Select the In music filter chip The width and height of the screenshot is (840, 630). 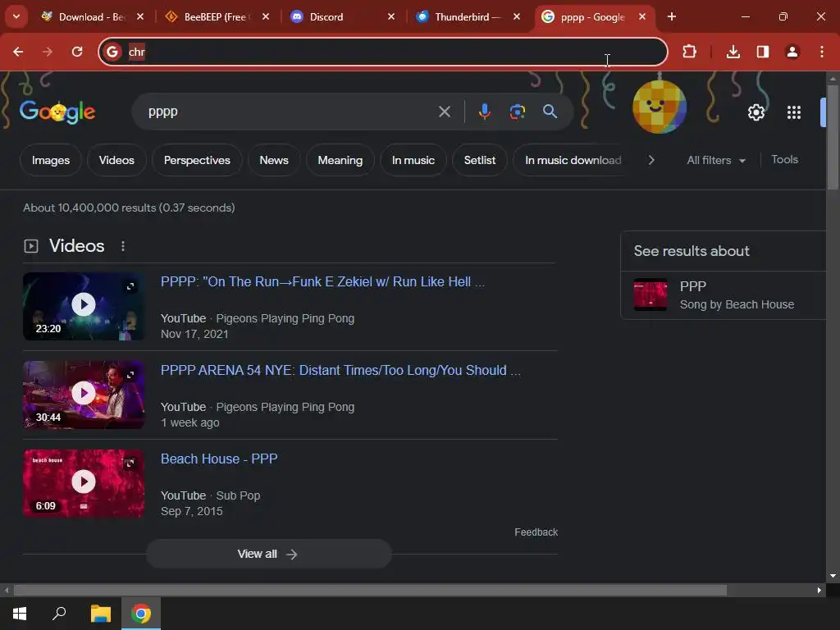[x=413, y=160]
